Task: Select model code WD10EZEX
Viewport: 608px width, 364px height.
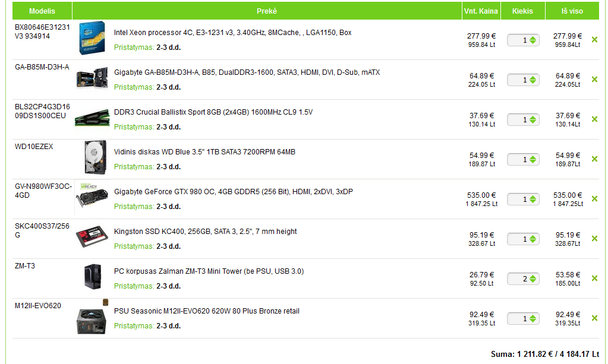Action: click(x=34, y=147)
